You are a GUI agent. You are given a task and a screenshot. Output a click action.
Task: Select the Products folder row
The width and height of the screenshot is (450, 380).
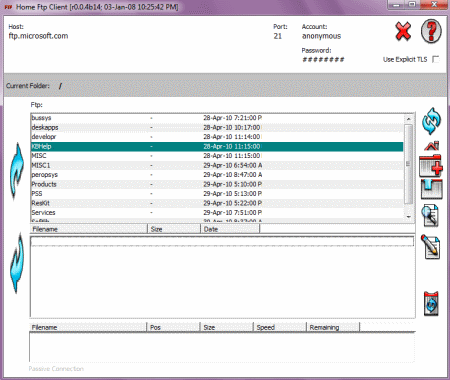217,184
